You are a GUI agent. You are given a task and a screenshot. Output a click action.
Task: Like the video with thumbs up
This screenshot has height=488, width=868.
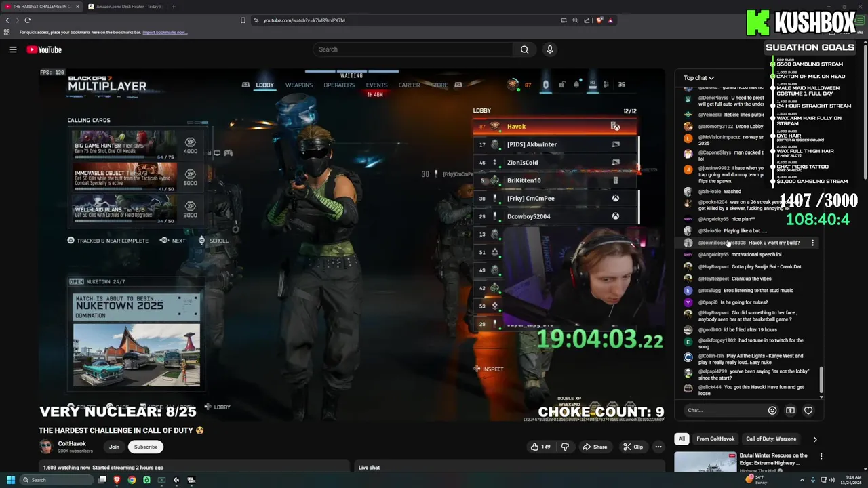click(540, 447)
